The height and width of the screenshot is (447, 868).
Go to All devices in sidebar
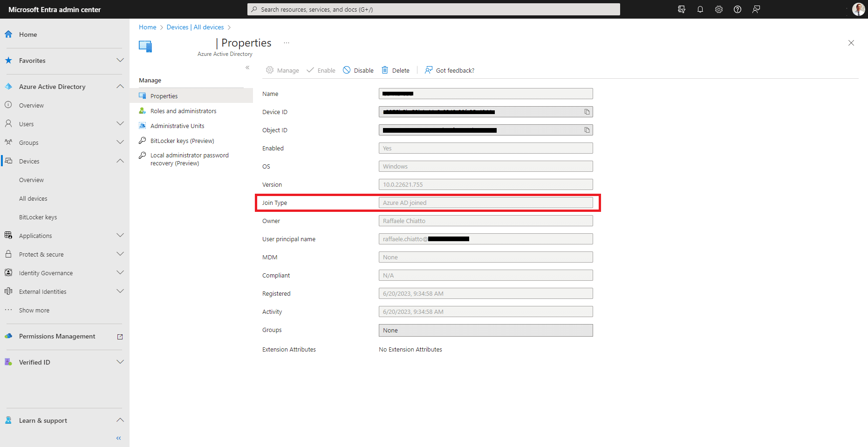[33, 198]
